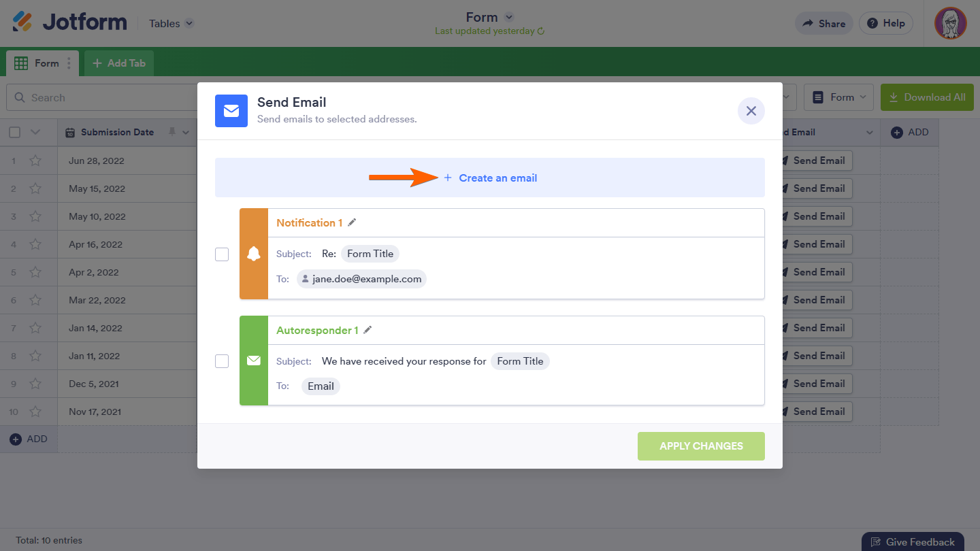Star the first submission row
The image size is (980, 551).
[x=35, y=161]
